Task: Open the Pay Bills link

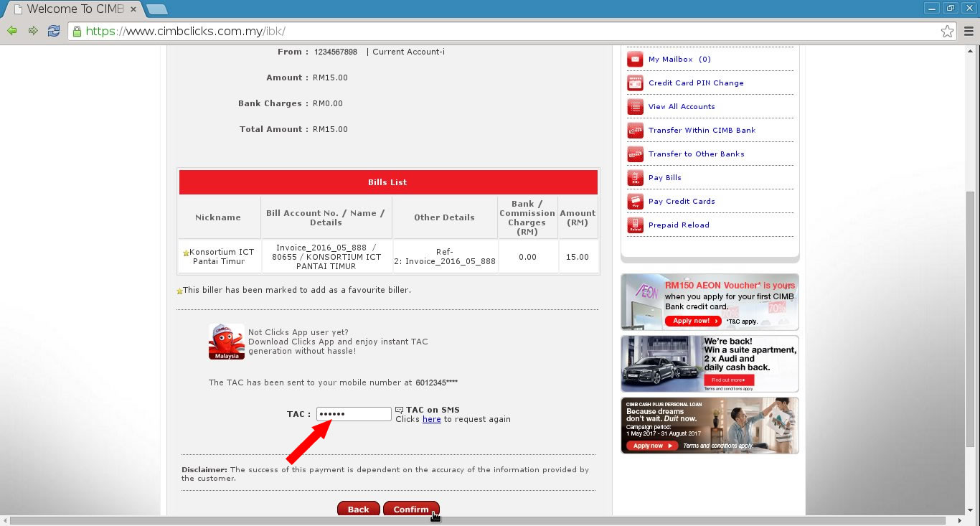Action: (x=665, y=178)
